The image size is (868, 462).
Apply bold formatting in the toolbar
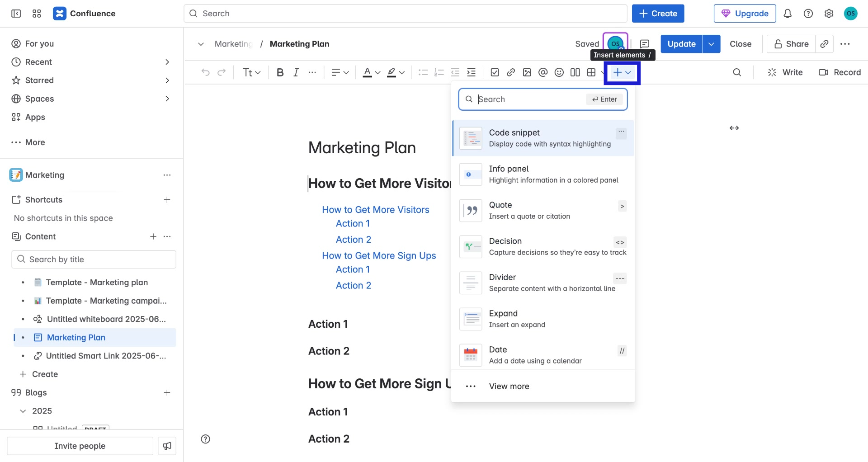tap(280, 72)
